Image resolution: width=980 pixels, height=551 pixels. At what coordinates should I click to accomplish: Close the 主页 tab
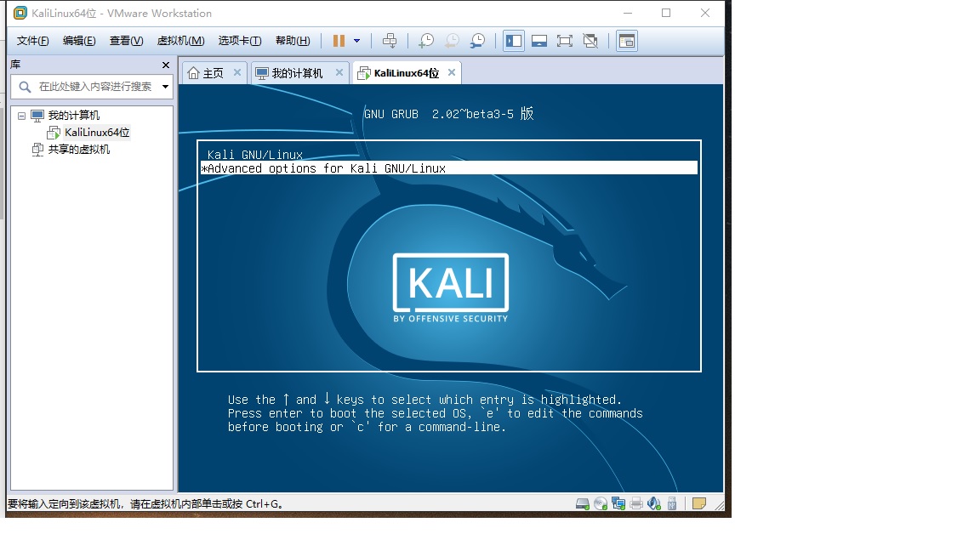[237, 72]
